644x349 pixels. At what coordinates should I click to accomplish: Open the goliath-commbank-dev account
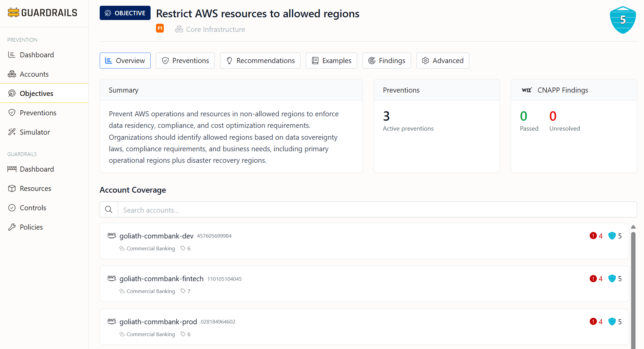click(156, 236)
